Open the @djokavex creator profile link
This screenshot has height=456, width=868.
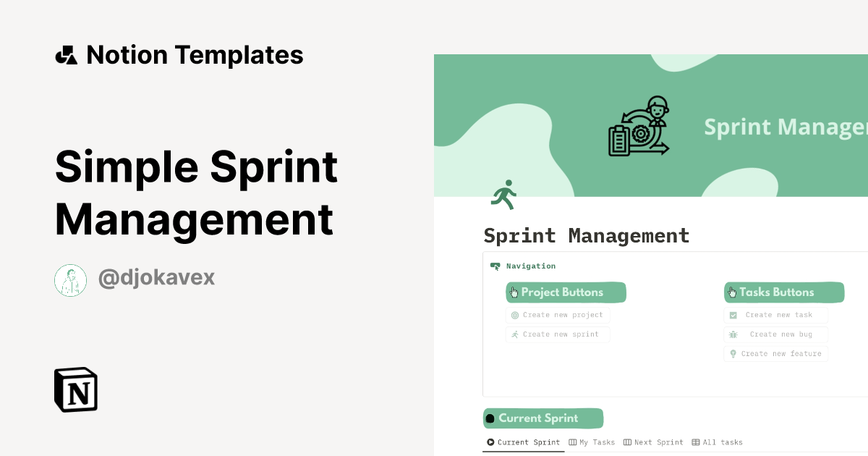tap(156, 278)
